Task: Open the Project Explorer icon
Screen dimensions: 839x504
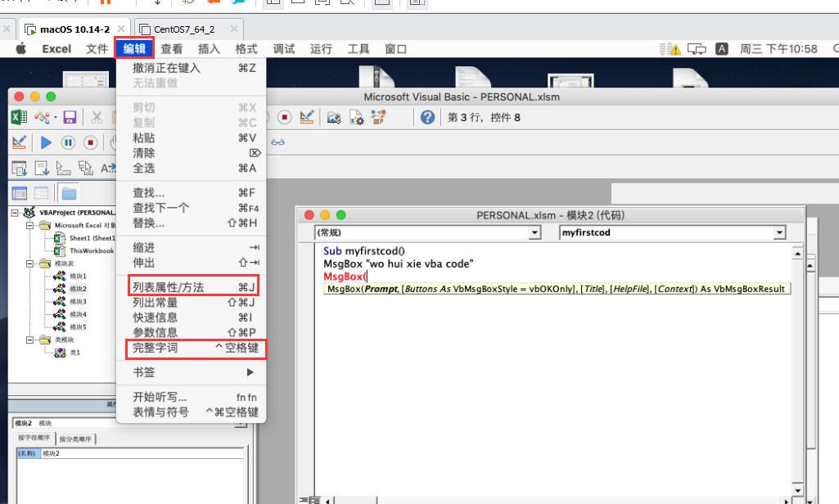Action: (334, 117)
